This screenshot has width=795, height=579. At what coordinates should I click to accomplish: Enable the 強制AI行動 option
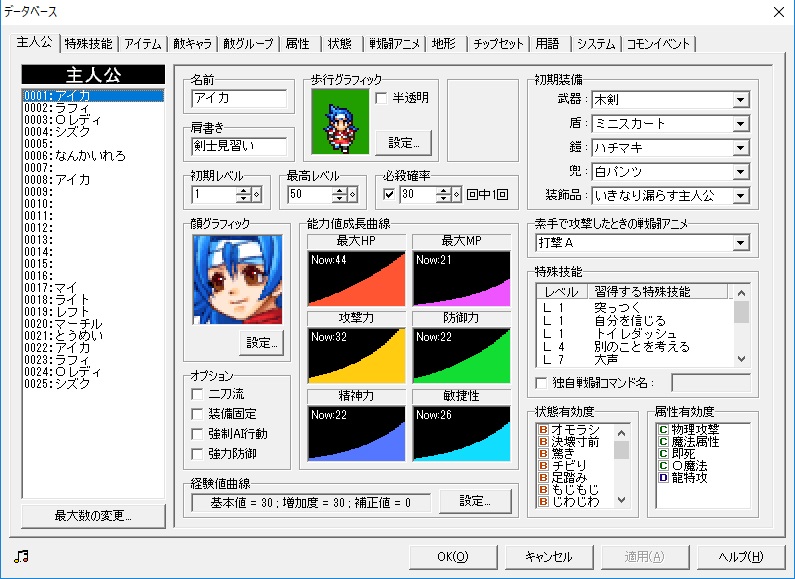pyautogui.click(x=197, y=434)
